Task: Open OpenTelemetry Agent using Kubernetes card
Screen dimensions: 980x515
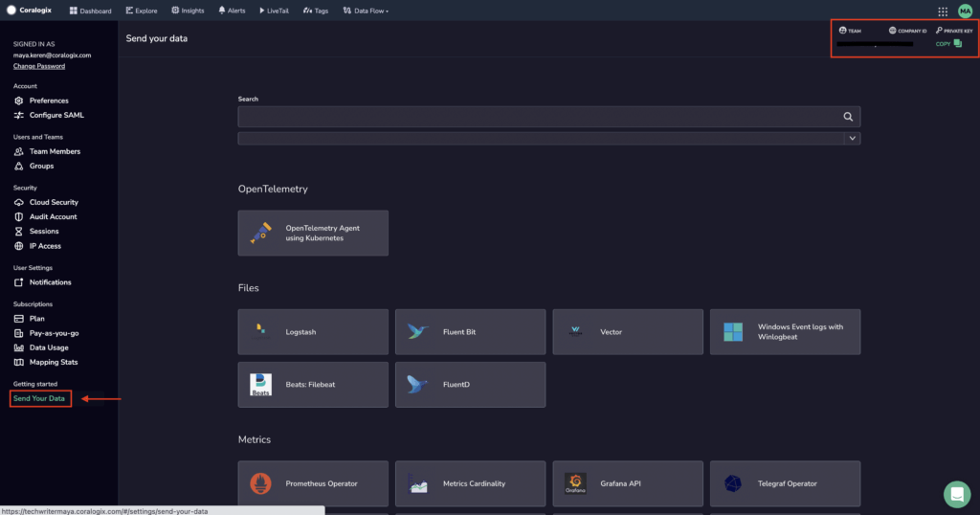Action: [x=313, y=234]
